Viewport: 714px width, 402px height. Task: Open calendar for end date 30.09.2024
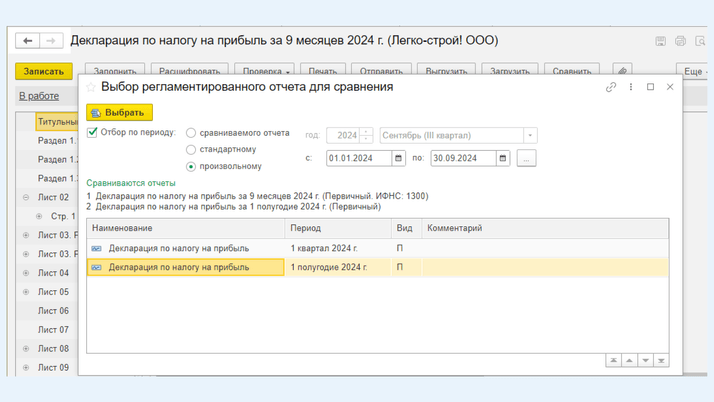(503, 158)
